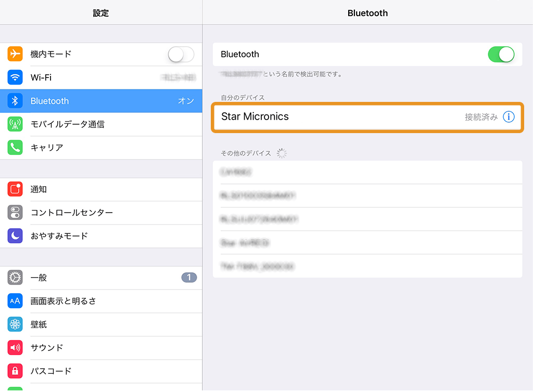
Task: Tap the 一般 update badge showing 1
Action: coord(189,277)
